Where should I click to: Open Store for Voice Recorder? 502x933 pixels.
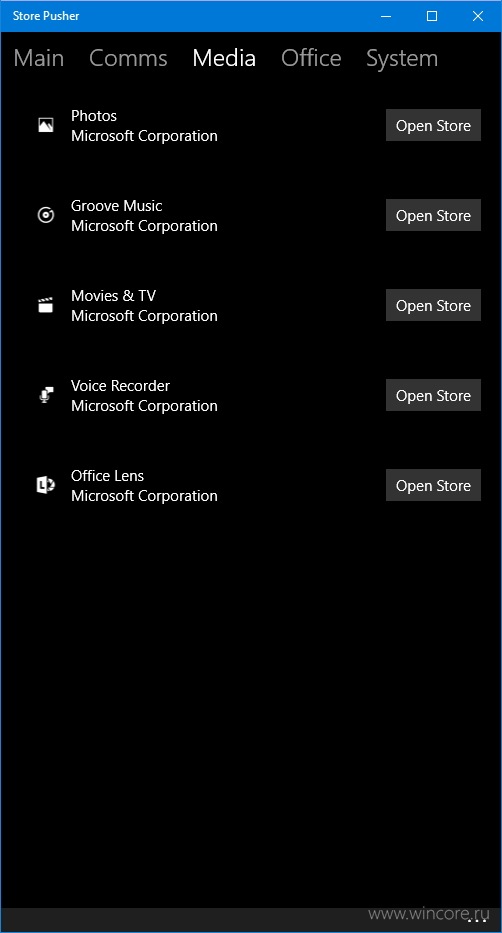[433, 395]
